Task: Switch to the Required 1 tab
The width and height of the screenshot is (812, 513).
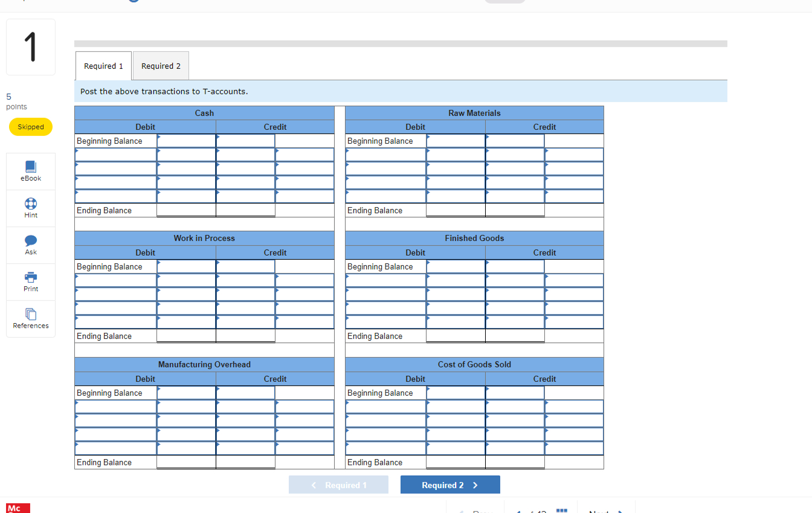Action: click(103, 66)
